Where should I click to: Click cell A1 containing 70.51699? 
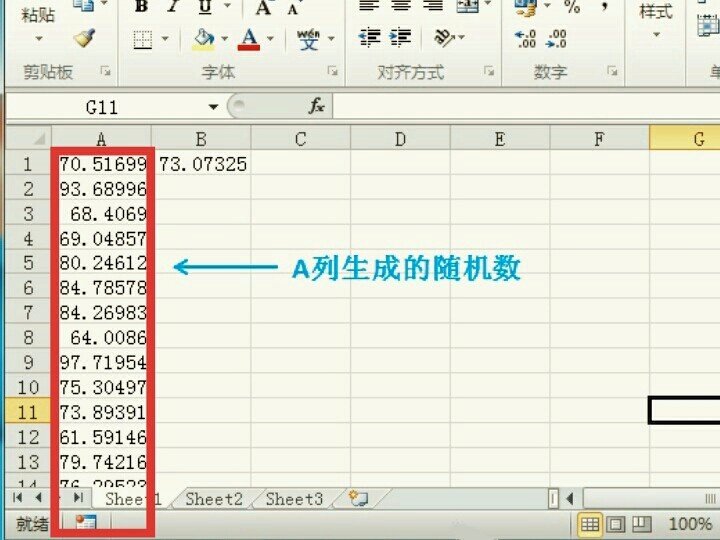(x=101, y=164)
